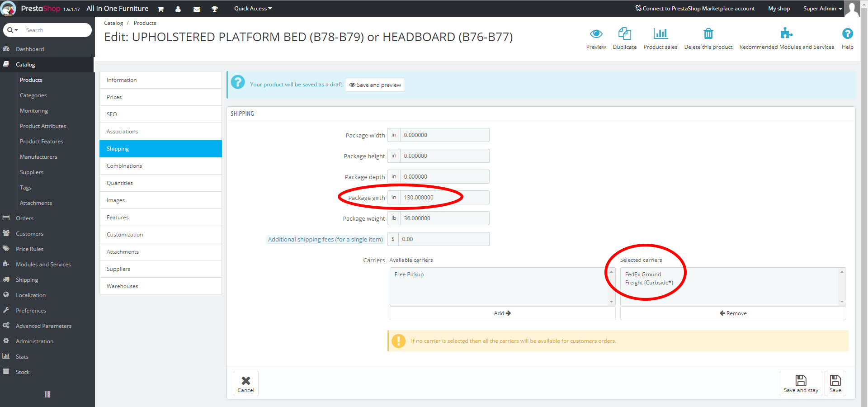
Task: Open the messages envelope icon
Action: [197, 9]
